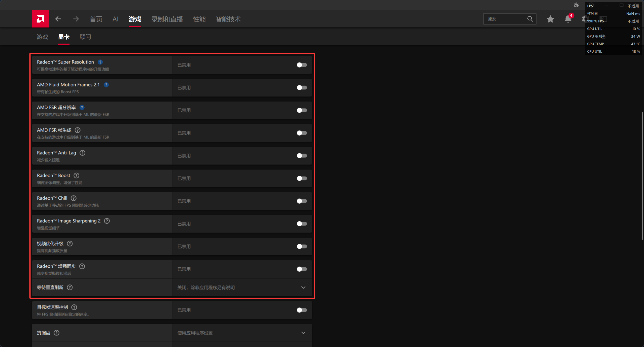
Task: Show help for 视频优化升级
Action: (70, 243)
